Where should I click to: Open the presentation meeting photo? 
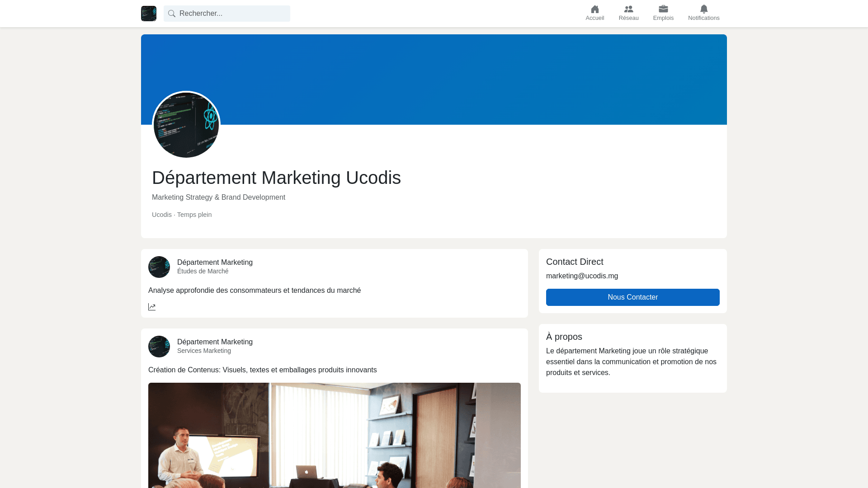tap(335, 435)
